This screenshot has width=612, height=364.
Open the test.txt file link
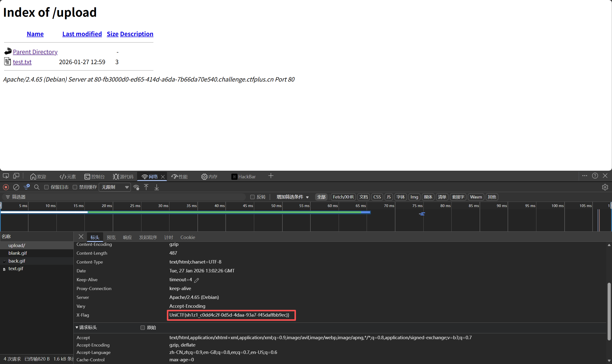(22, 62)
